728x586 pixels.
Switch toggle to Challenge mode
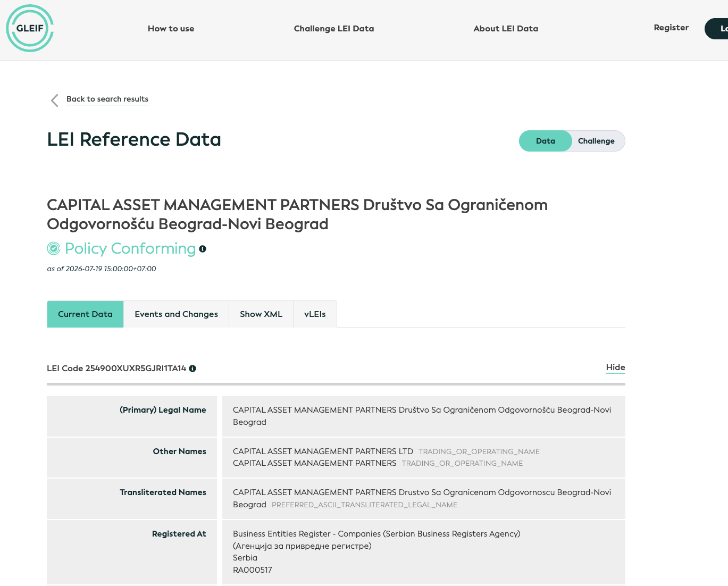[x=596, y=141]
